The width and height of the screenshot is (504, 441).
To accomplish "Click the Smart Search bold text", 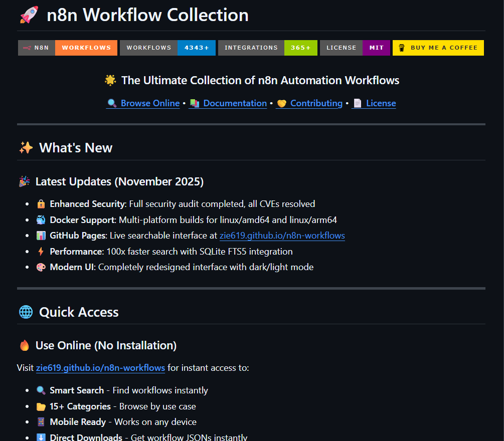I will point(77,390).
